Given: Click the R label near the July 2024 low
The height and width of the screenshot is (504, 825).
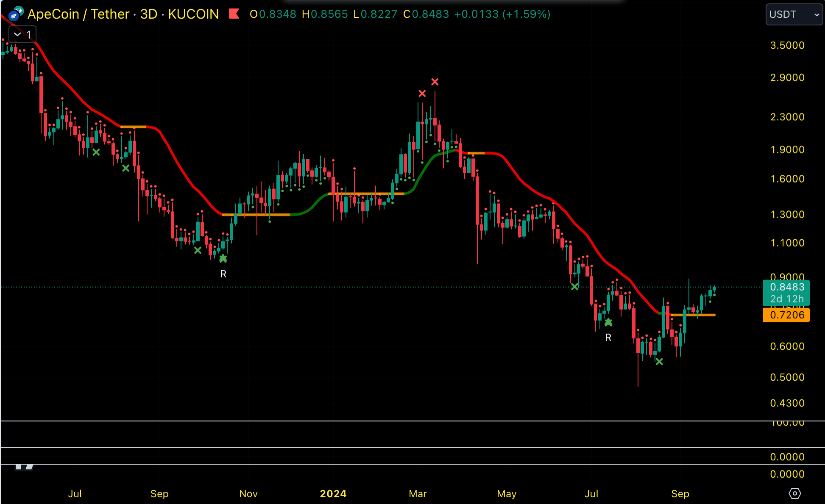Looking at the screenshot, I should (x=608, y=338).
